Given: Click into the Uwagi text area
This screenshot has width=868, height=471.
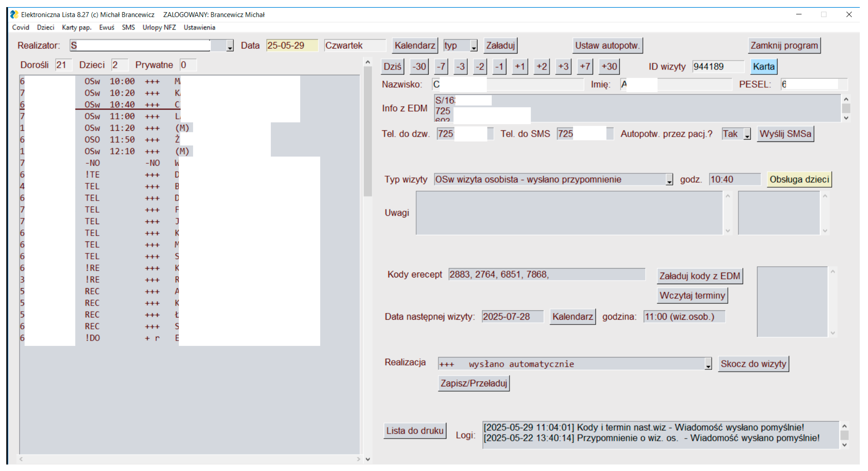Looking at the screenshot, I should click(x=569, y=213).
